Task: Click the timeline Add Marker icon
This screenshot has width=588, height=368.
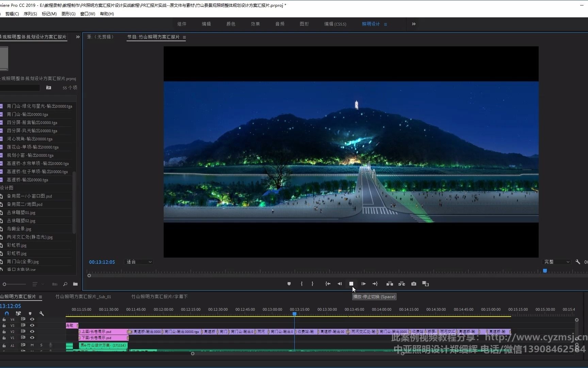Action: click(x=30, y=313)
